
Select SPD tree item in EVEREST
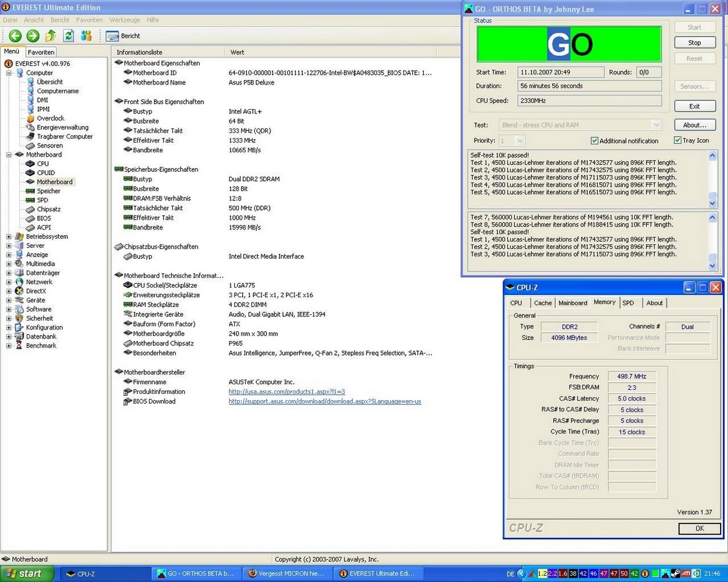pyautogui.click(x=42, y=200)
